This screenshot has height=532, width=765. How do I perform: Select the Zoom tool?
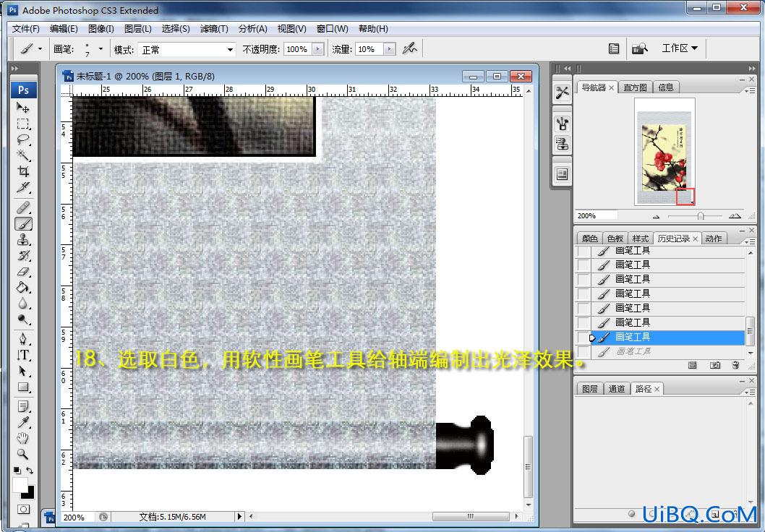[23, 454]
